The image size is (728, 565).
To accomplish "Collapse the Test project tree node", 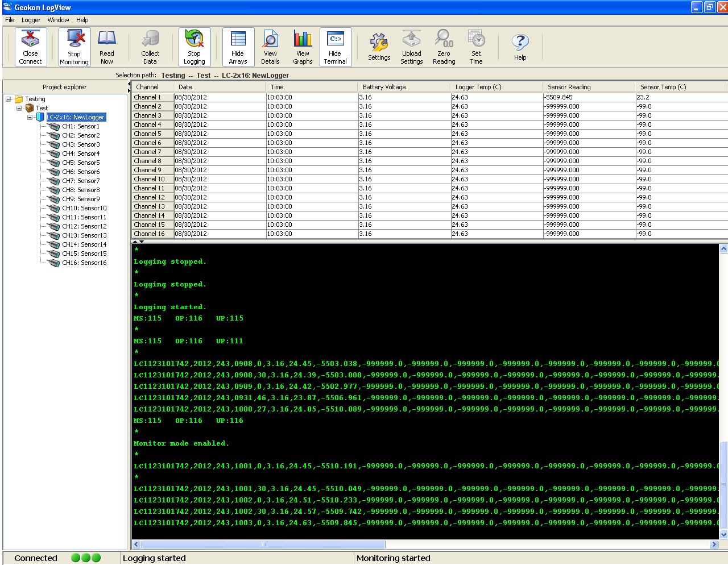I will pos(19,108).
